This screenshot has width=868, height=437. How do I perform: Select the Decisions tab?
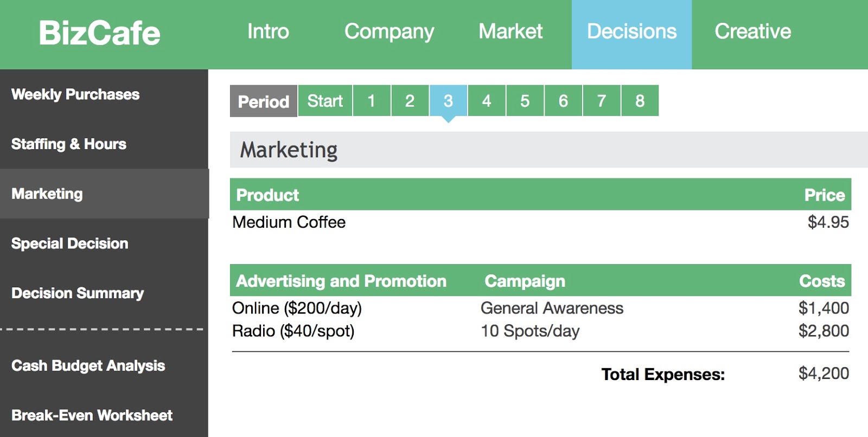[632, 31]
